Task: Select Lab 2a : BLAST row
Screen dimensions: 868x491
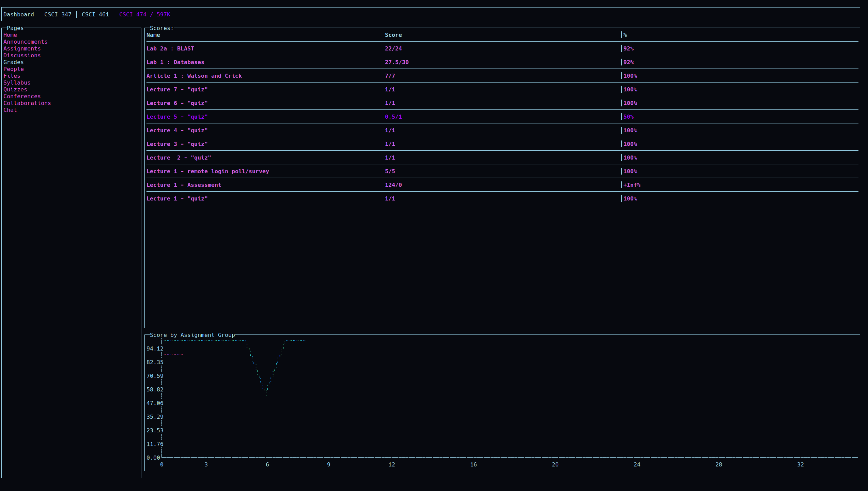Action: pyautogui.click(x=170, y=48)
